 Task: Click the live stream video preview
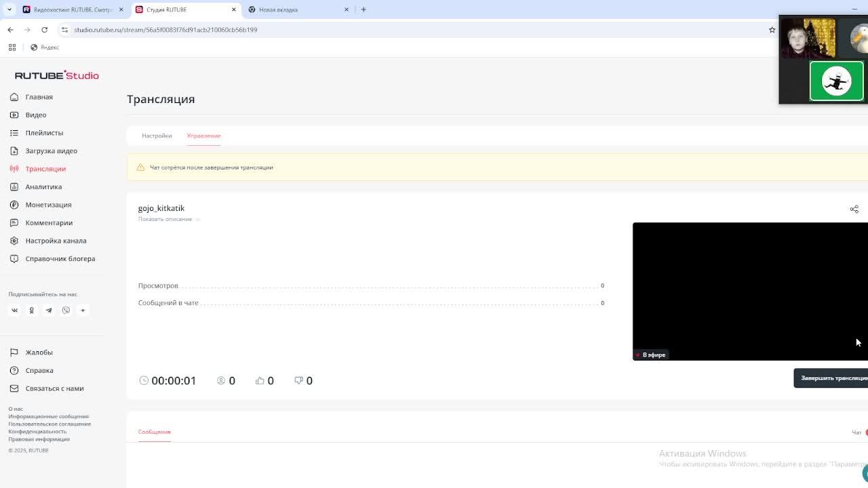pyautogui.click(x=750, y=291)
